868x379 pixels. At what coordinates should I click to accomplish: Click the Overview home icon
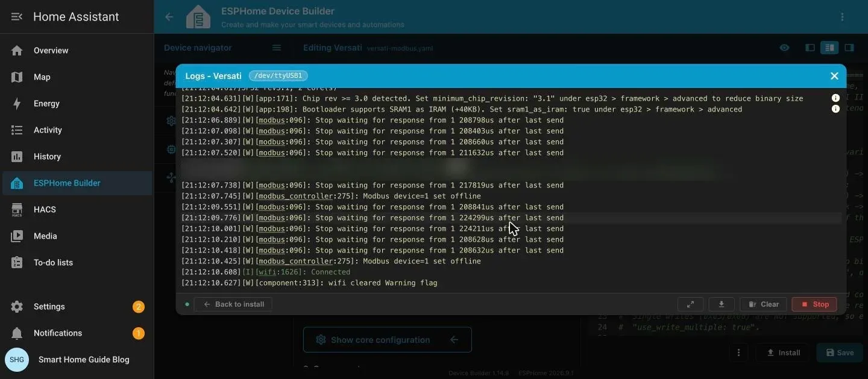point(17,51)
